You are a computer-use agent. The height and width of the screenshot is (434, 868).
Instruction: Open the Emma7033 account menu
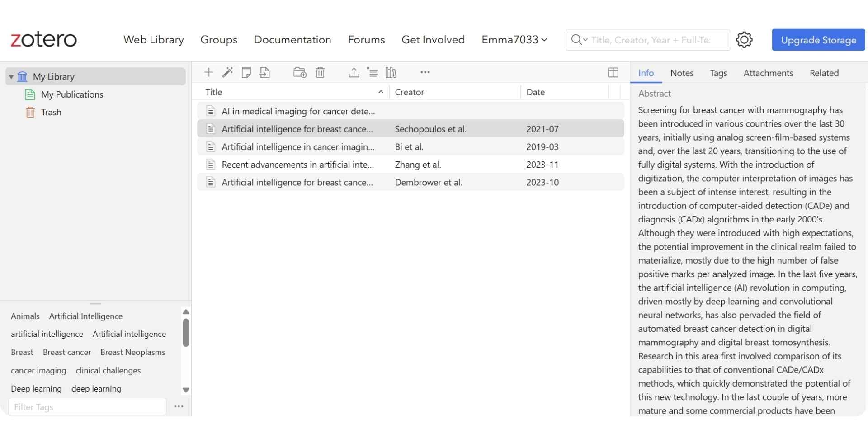coord(514,39)
